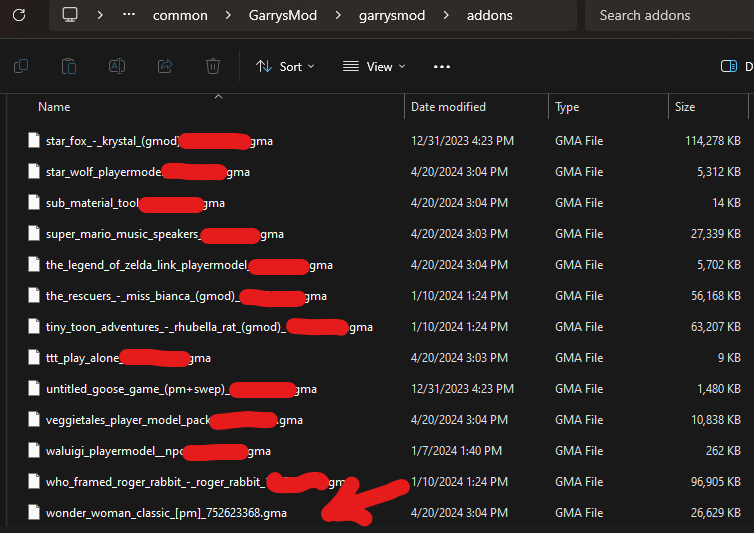The width and height of the screenshot is (754, 533).
Task: Open the Sort dropdown menu
Action: [x=285, y=66]
